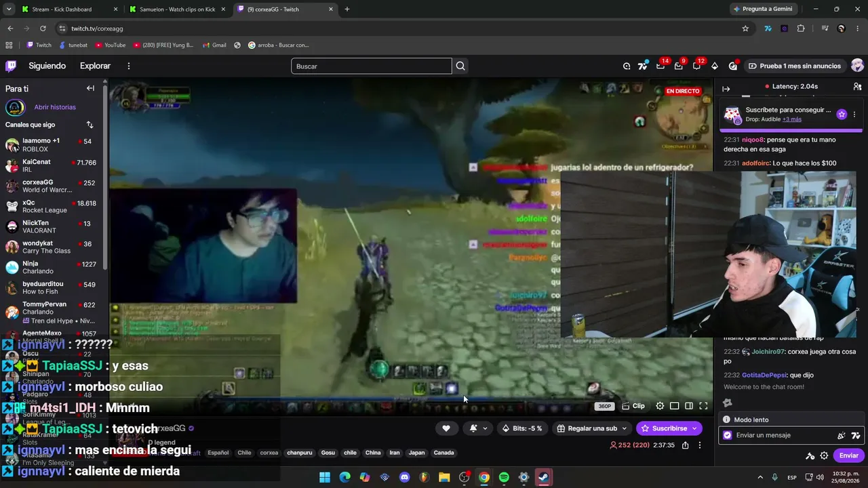868x488 pixels.
Task: Focus the Buscar search field
Action: pyautogui.click(x=372, y=66)
